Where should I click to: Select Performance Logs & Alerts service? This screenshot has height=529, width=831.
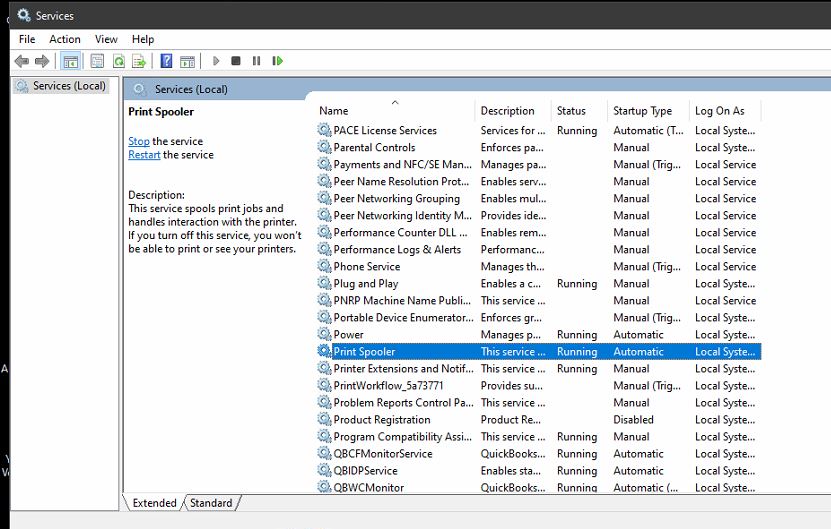point(539,249)
